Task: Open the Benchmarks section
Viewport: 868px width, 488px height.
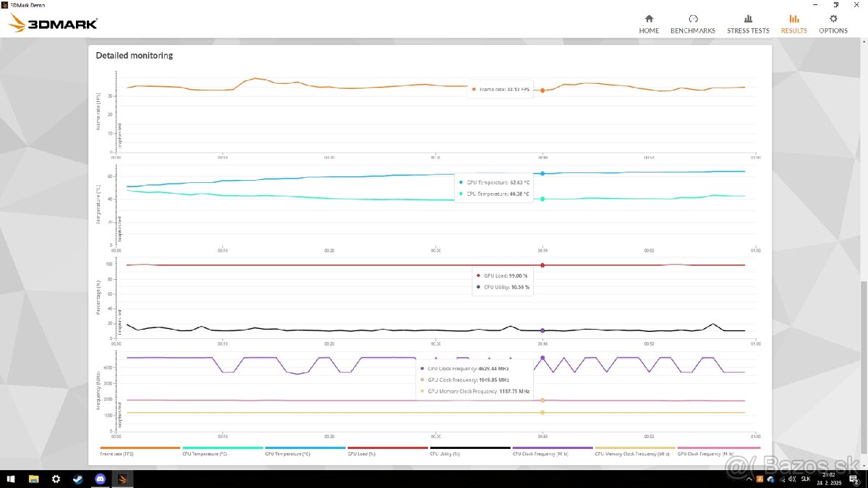Action: (692, 24)
